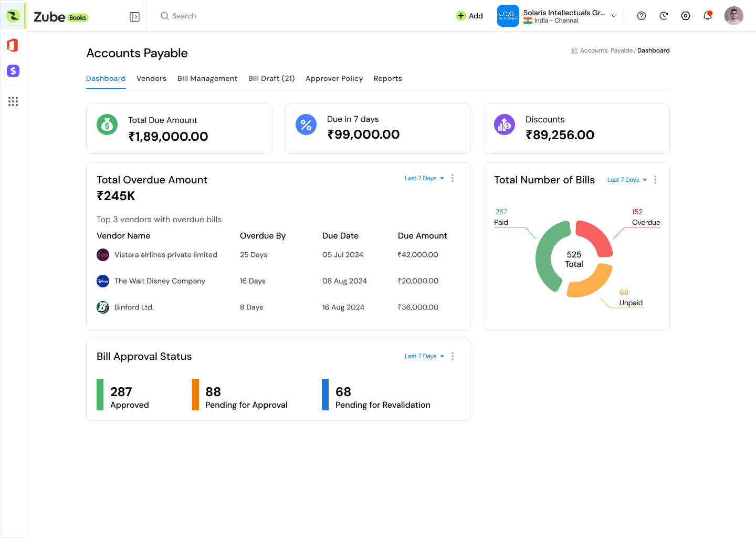Click the green plus Add icon
The width and height of the screenshot is (756, 538).
pos(461,16)
